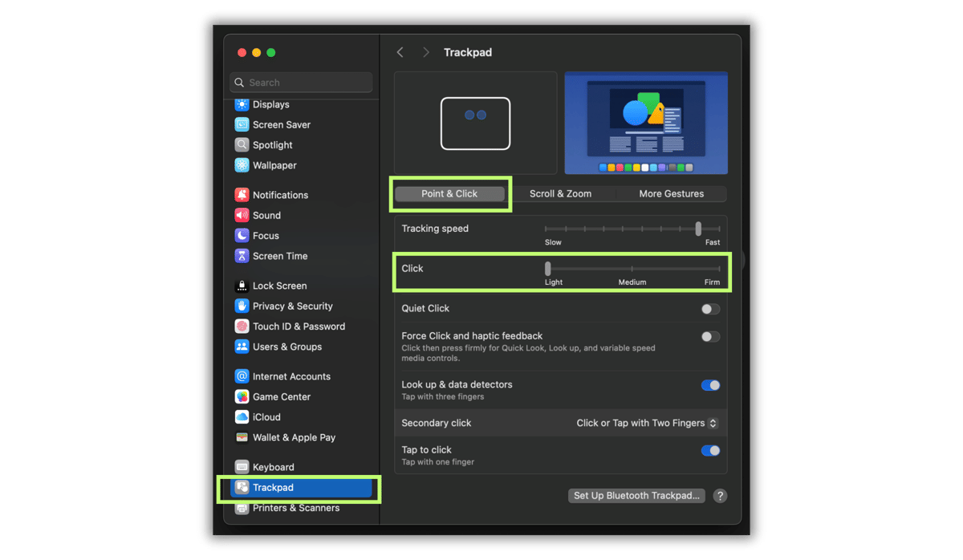Open Keyboard settings in the sidebar
The height and width of the screenshot is (560, 963).
coord(274,466)
